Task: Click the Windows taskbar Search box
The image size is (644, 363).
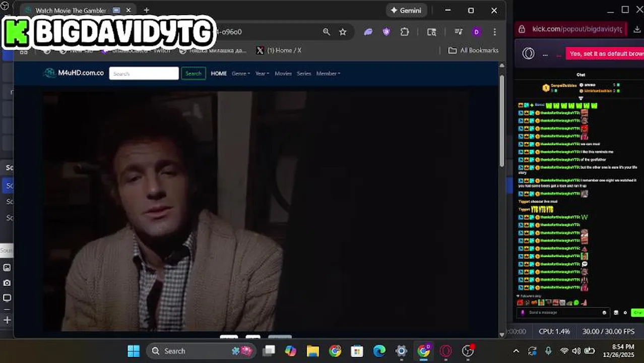Action: click(201, 351)
